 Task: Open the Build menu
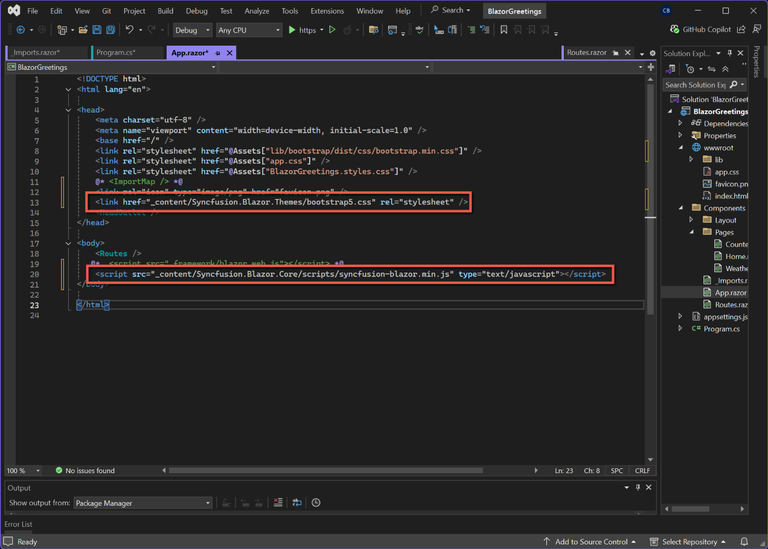click(165, 11)
